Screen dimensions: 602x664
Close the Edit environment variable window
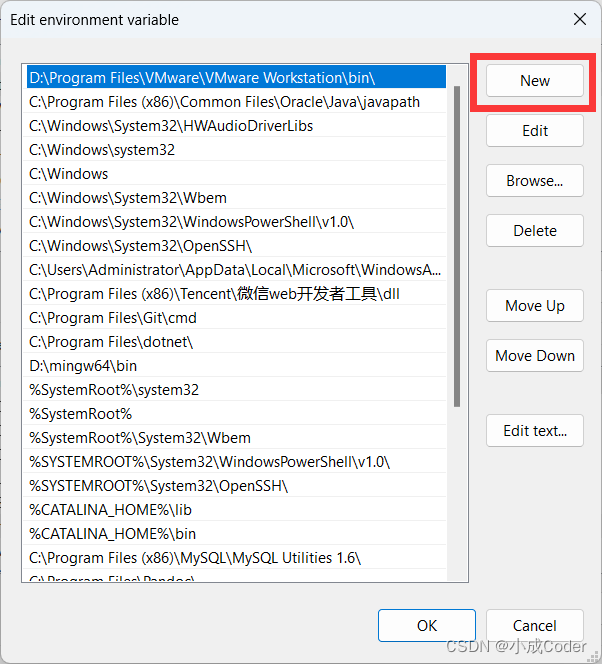[579, 19]
